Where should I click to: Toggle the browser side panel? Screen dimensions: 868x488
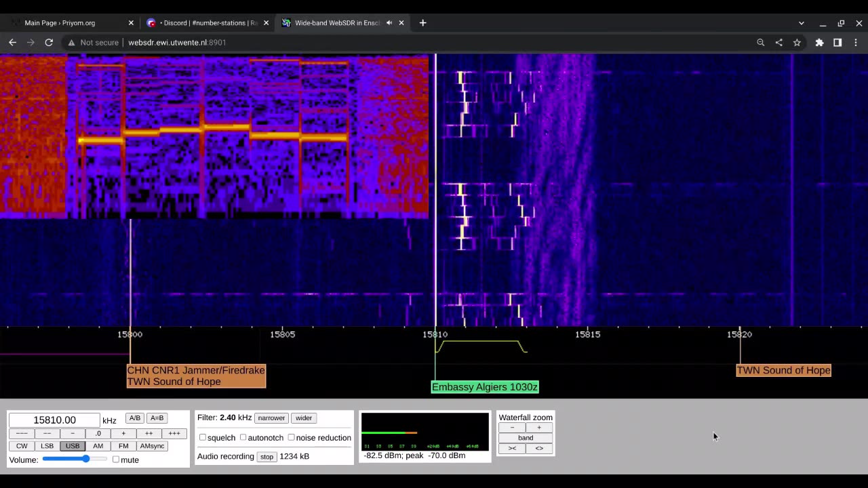coord(837,42)
